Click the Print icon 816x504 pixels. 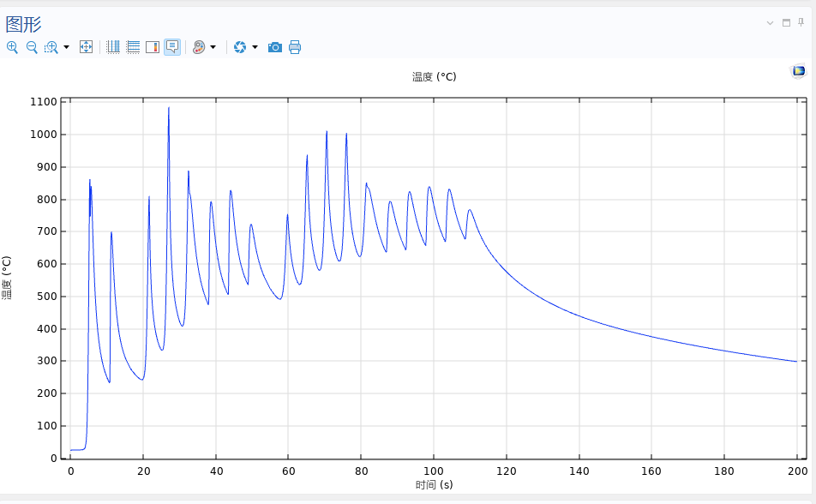[295, 47]
